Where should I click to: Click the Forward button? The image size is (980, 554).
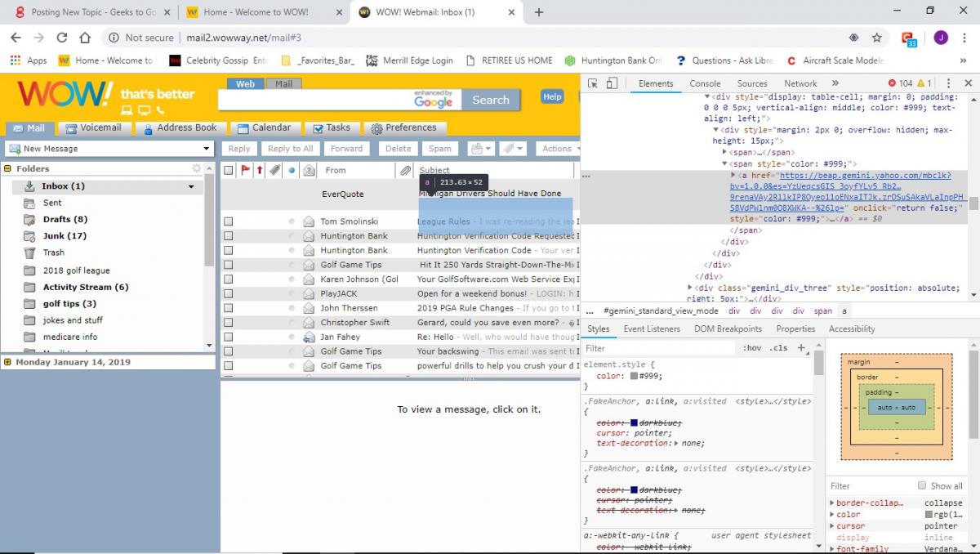click(x=346, y=149)
